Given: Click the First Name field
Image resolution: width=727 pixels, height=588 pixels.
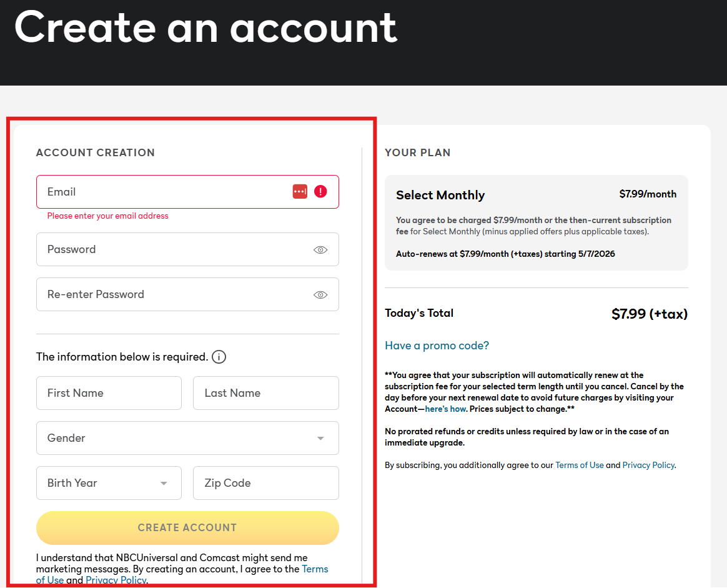Looking at the screenshot, I should pos(109,393).
